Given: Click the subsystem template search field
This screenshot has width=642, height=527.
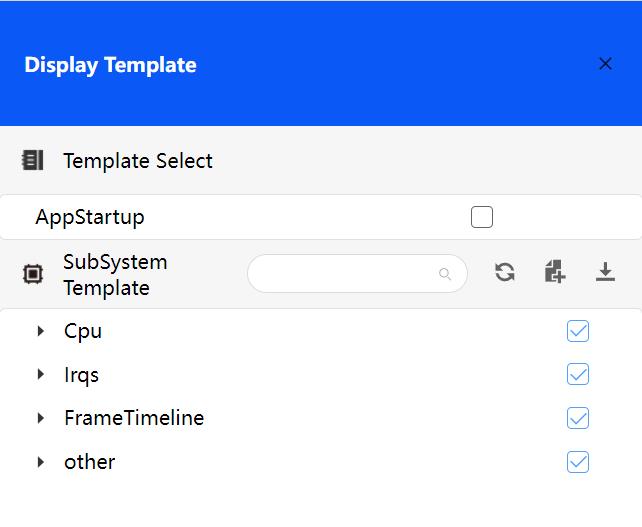Looking at the screenshot, I should click(x=345, y=274).
